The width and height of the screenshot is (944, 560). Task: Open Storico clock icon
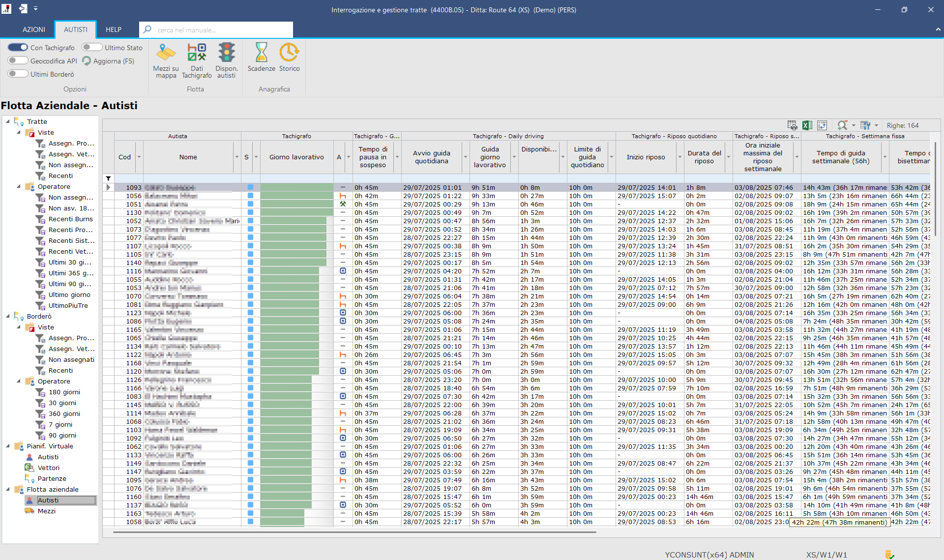[x=289, y=53]
